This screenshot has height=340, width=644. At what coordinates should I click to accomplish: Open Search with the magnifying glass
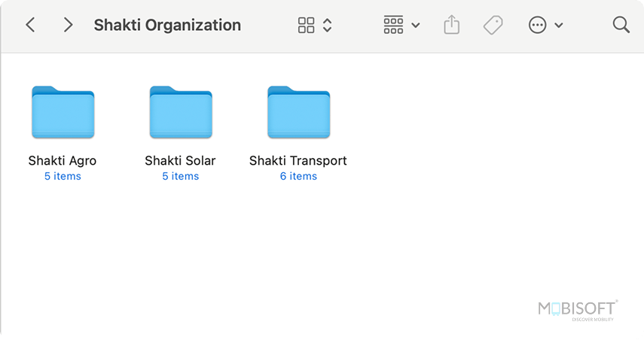pos(621,25)
